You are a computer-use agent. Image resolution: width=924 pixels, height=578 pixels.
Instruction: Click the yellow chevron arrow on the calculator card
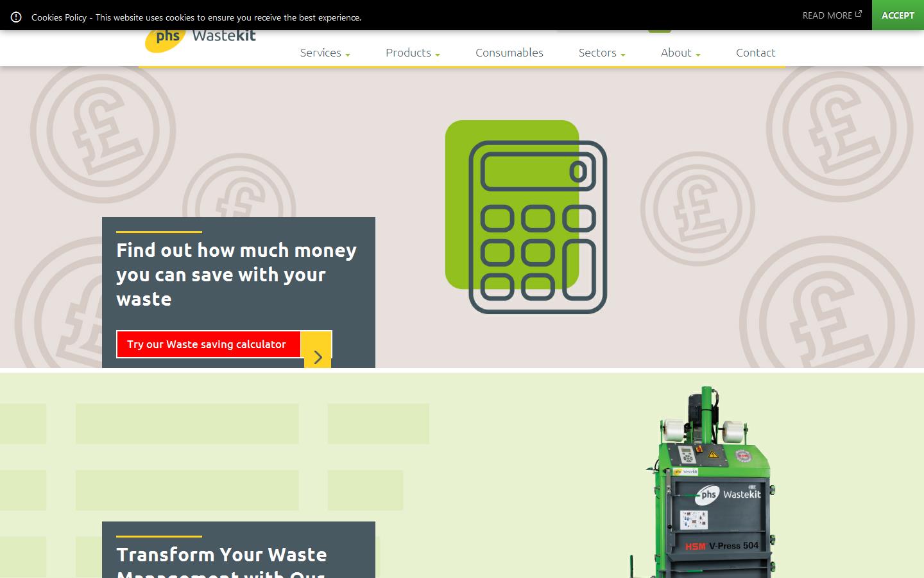tap(316, 357)
